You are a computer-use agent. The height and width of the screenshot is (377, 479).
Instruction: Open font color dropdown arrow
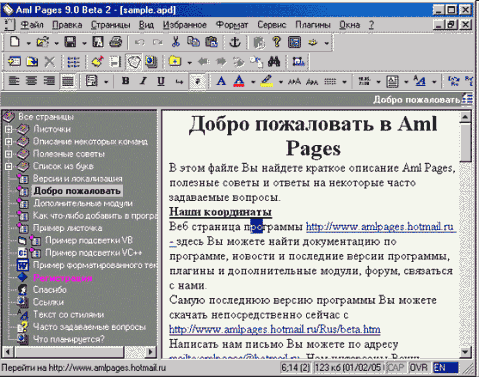click(x=253, y=82)
